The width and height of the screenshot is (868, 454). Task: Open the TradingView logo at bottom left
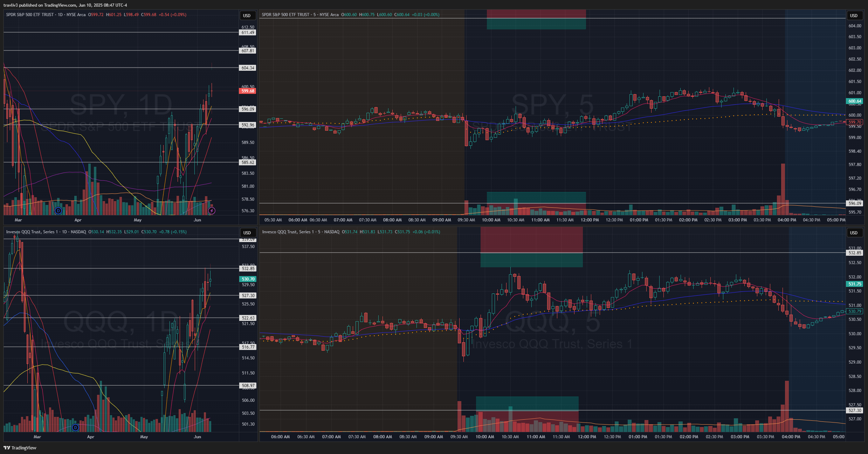coord(20,448)
